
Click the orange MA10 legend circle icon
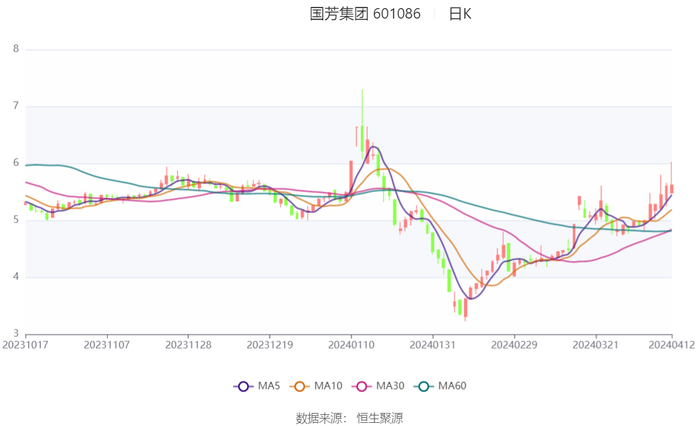(300, 386)
